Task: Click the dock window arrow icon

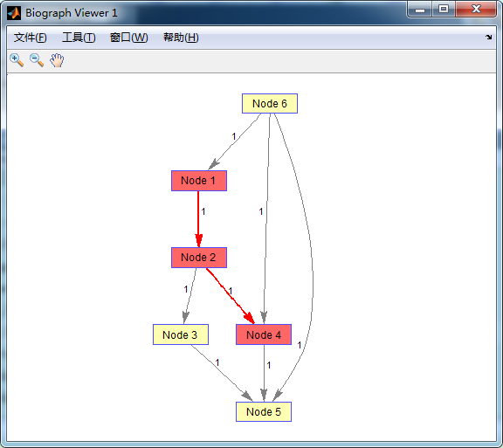Action: click(488, 37)
